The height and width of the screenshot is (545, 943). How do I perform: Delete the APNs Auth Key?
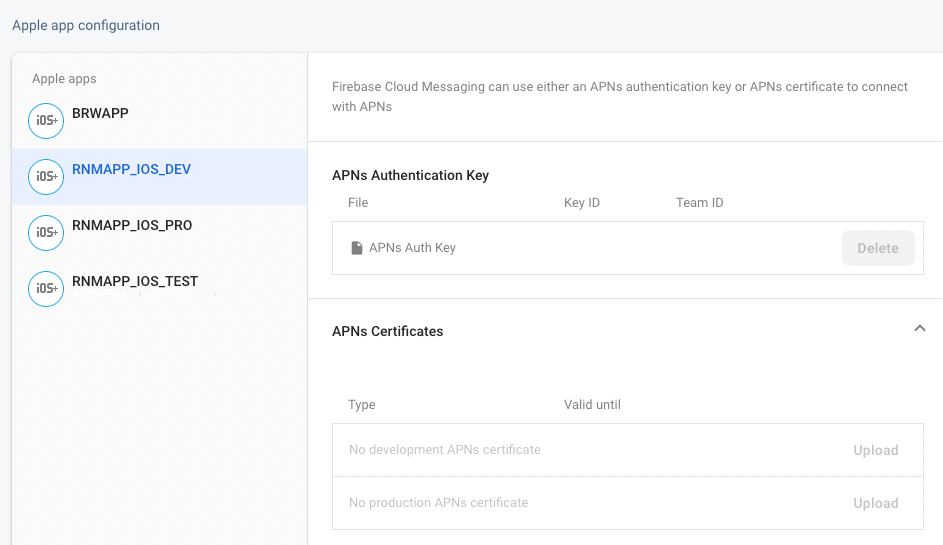(877, 248)
